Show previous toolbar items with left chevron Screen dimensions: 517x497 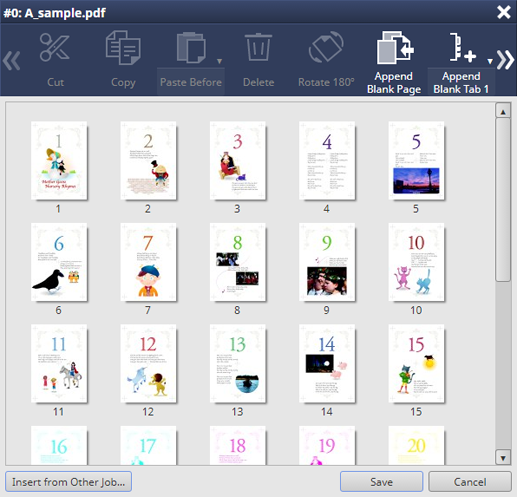pyautogui.click(x=12, y=60)
